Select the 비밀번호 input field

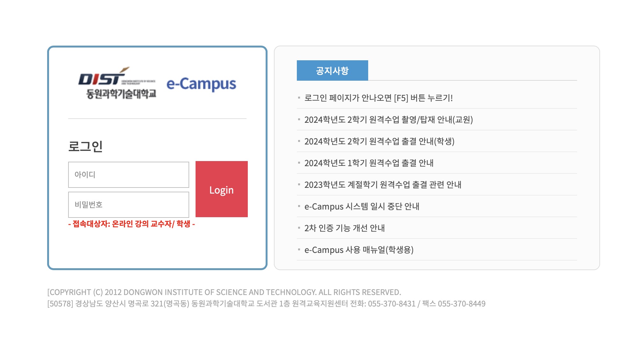[128, 205]
